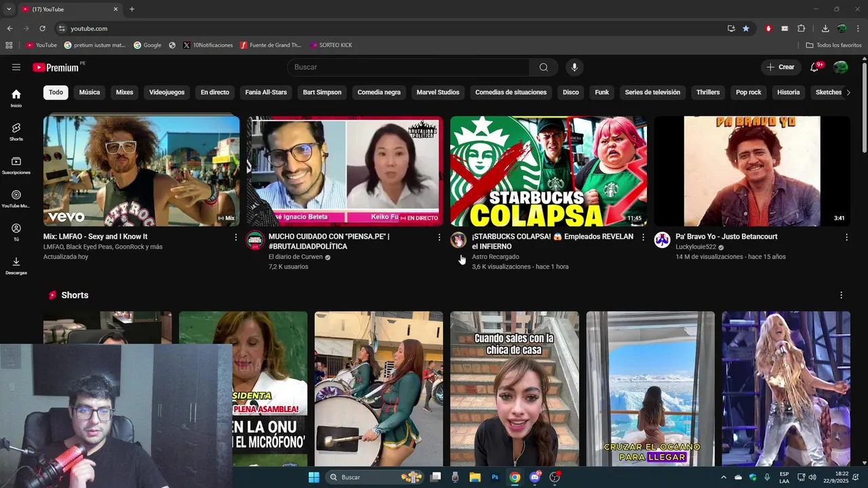This screenshot has width=868, height=488.
Task: Show hidden system tray icons
Action: (x=723, y=477)
